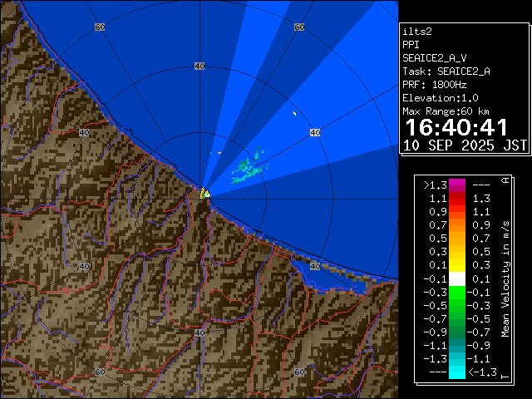Click the 40 range label south of radar
532x399 pixels.
(x=199, y=332)
